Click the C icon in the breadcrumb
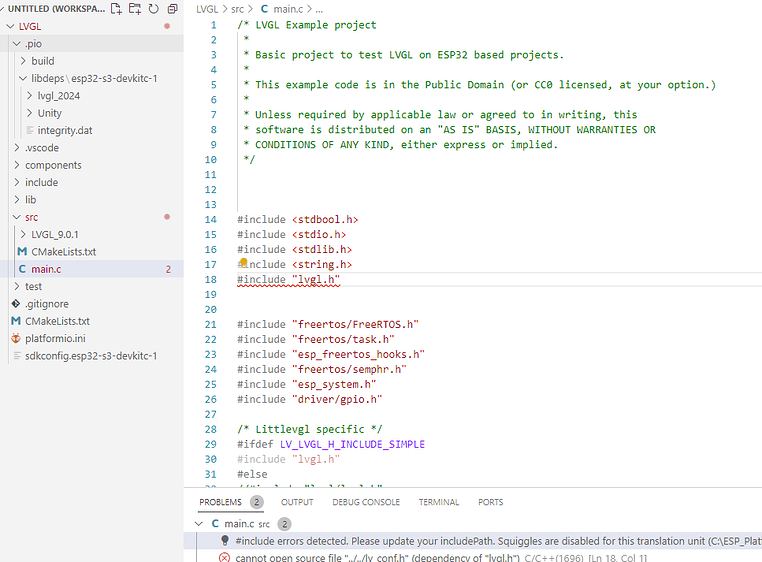 [x=264, y=9]
